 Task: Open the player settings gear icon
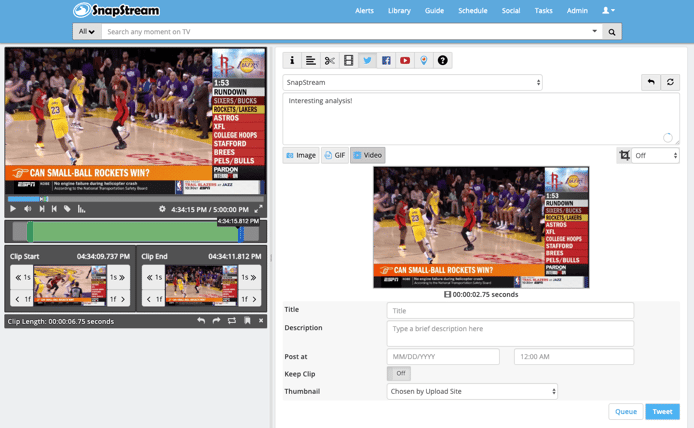[162, 209]
